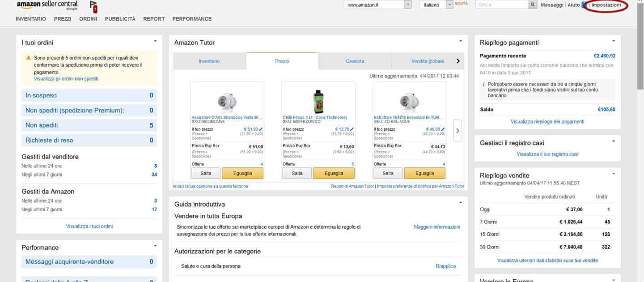Collapse the I tuoi ordini widget arrow

(x=155, y=41)
